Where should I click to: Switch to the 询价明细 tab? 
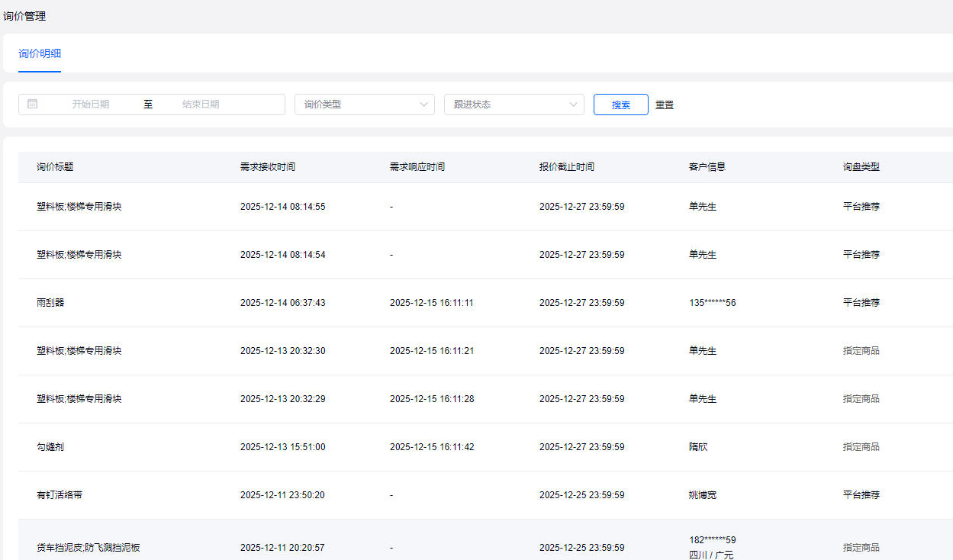click(40, 53)
